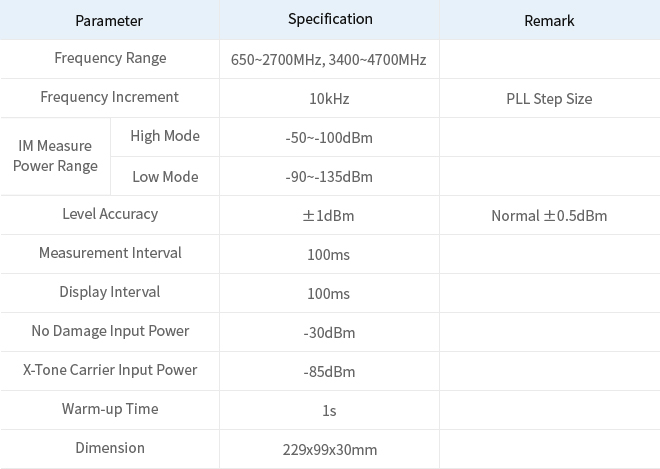Select the Frequency Increment label
The width and height of the screenshot is (660, 469).
click(x=109, y=97)
